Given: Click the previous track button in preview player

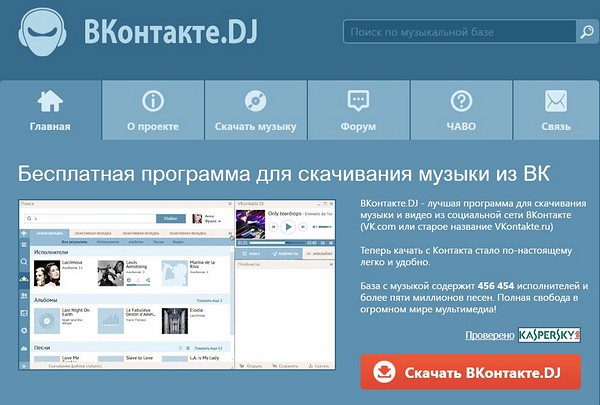Looking at the screenshot, I should click(x=274, y=227).
